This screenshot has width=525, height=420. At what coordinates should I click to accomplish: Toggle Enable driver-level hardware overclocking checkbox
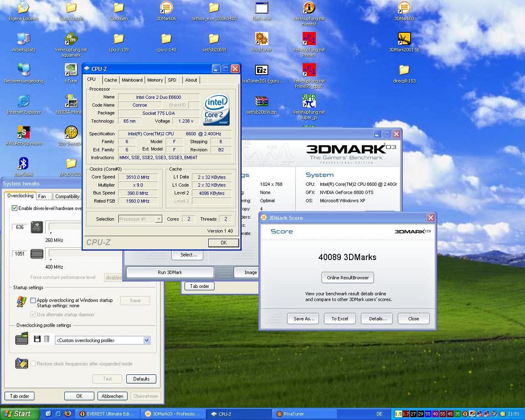pyautogui.click(x=15, y=208)
